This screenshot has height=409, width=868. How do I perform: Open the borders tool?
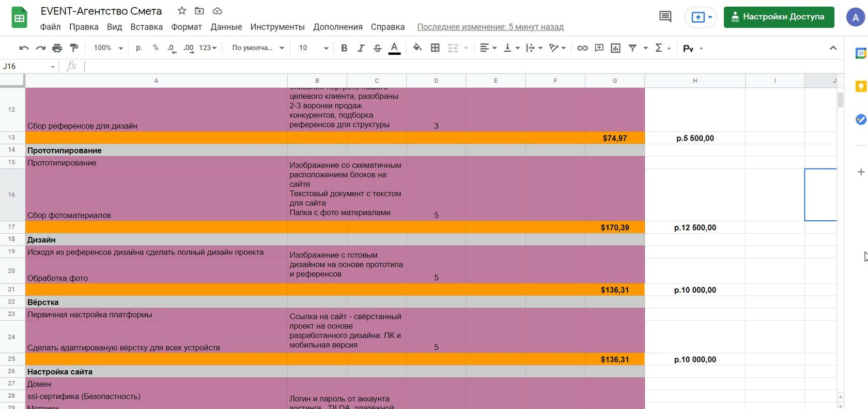(435, 48)
